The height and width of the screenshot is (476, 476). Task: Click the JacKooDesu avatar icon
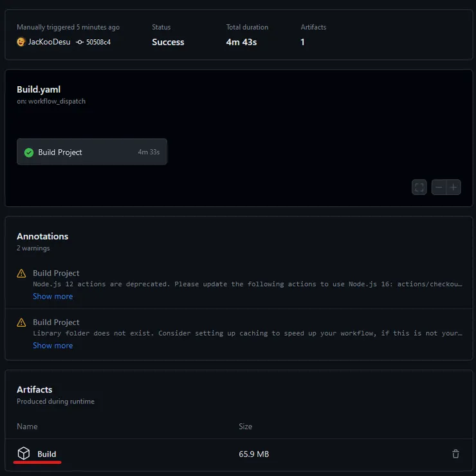point(21,42)
